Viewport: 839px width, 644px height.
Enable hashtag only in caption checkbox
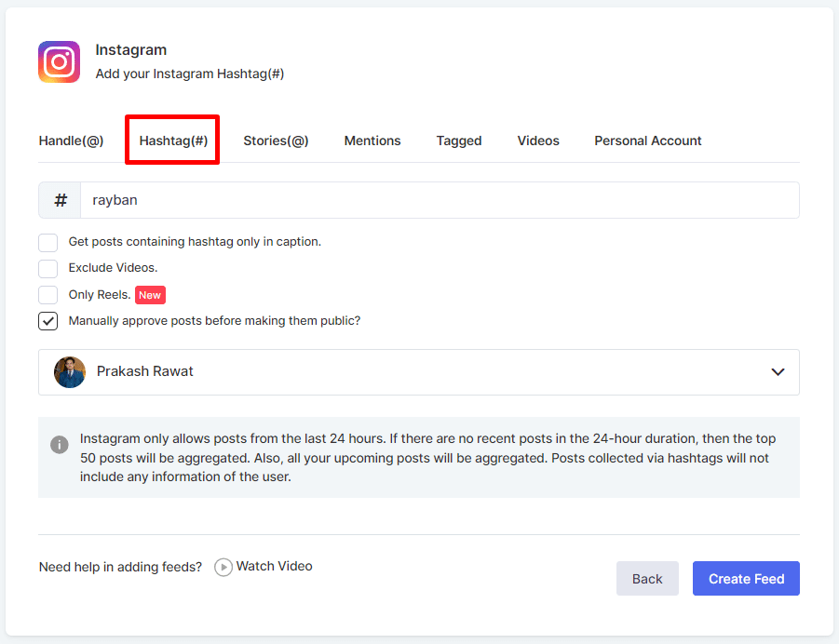click(x=48, y=243)
